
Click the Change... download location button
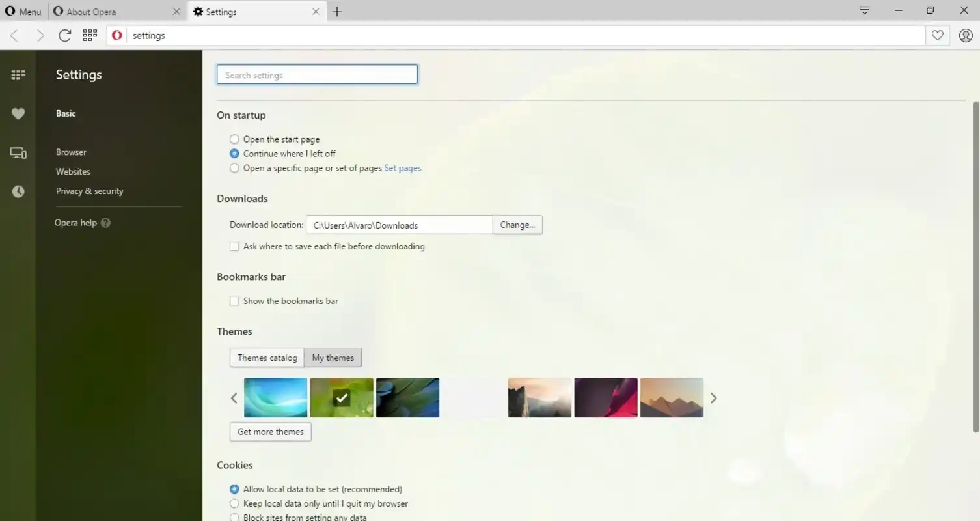(x=517, y=225)
